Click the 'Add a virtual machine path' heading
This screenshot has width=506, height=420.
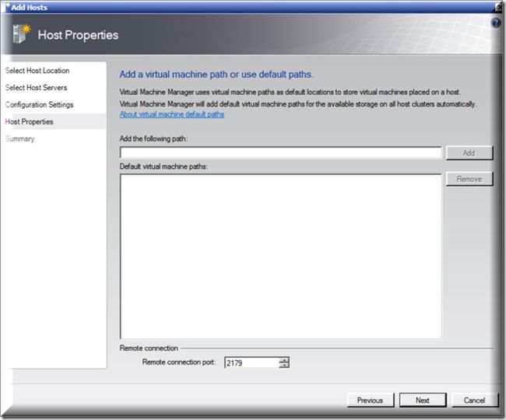[216, 75]
